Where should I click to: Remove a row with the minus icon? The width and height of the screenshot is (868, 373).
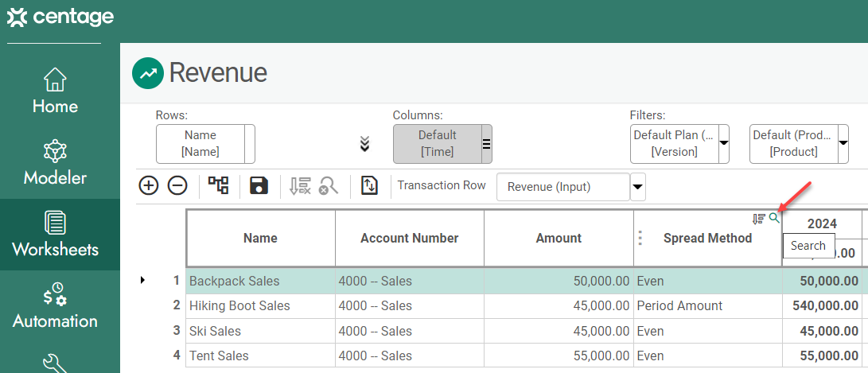coord(177,186)
